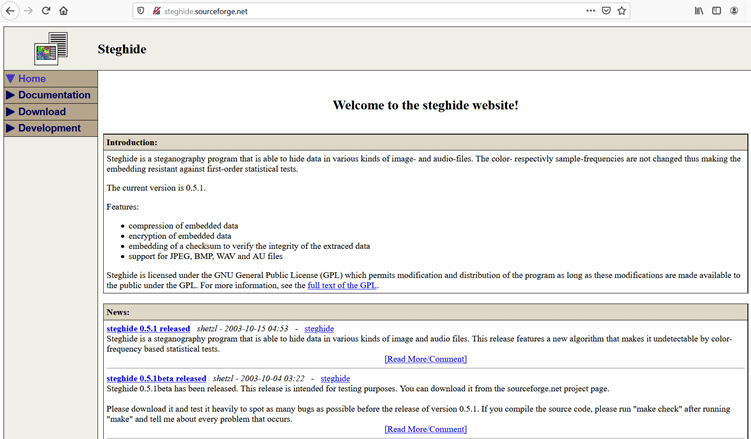Select the Home navigation item

(x=32, y=78)
